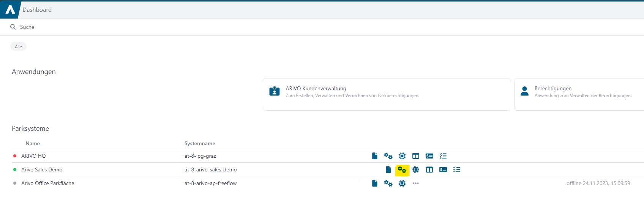Open document icon for ARIVO HQ

[x=375, y=156]
